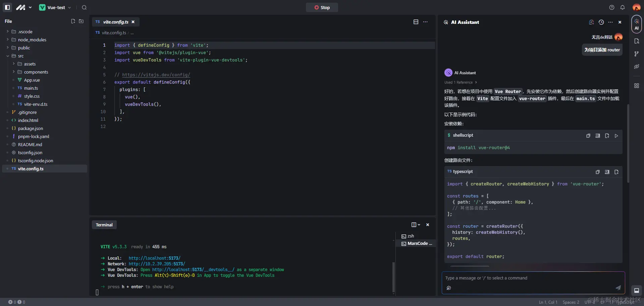Click the new file icon in File panel

[x=73, y=21]
